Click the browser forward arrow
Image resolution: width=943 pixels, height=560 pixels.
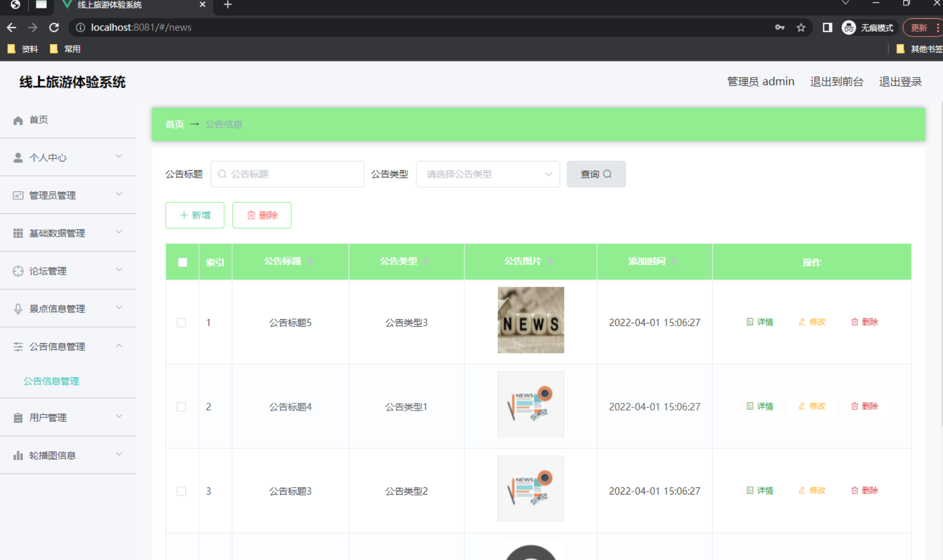point(32,28)
